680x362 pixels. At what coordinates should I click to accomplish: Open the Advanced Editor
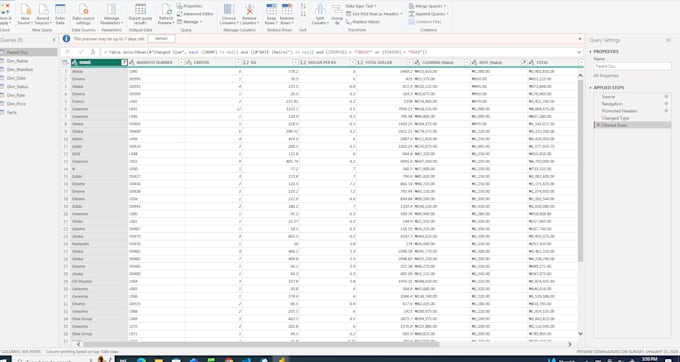[x=195, y=14]
